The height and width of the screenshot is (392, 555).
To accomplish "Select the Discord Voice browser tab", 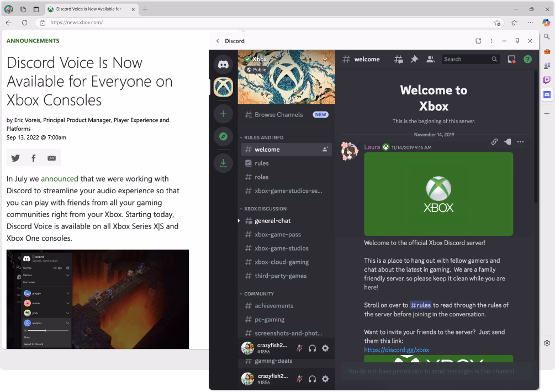I will 91,9.
